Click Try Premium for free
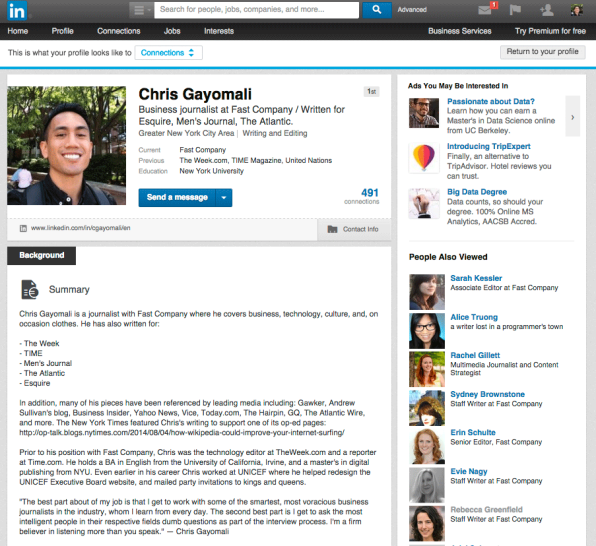Image resolution: width=596 pixels, height=546 pixels. tap(550, 31)
